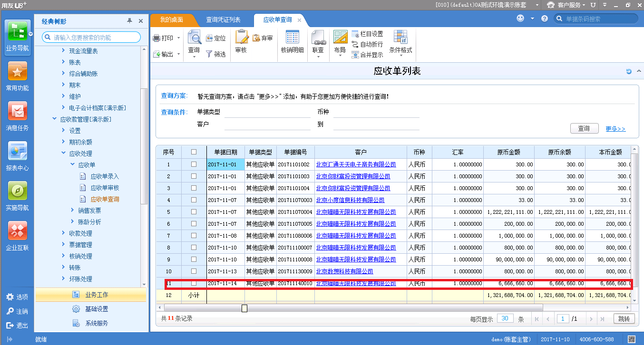Expand the 收款处理 tree node
This screenshot has width=644, height=345.
point(64,233)
